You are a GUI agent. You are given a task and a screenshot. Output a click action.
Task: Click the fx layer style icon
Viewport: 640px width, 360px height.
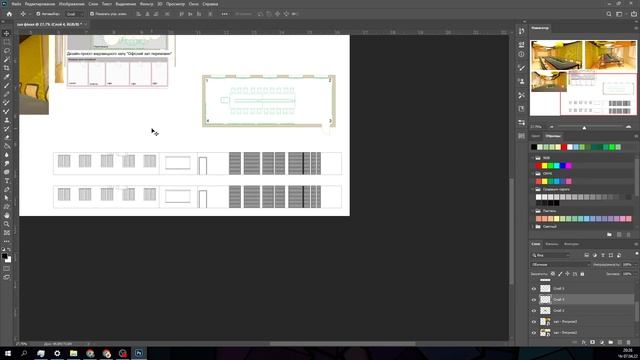pos(583,342)
